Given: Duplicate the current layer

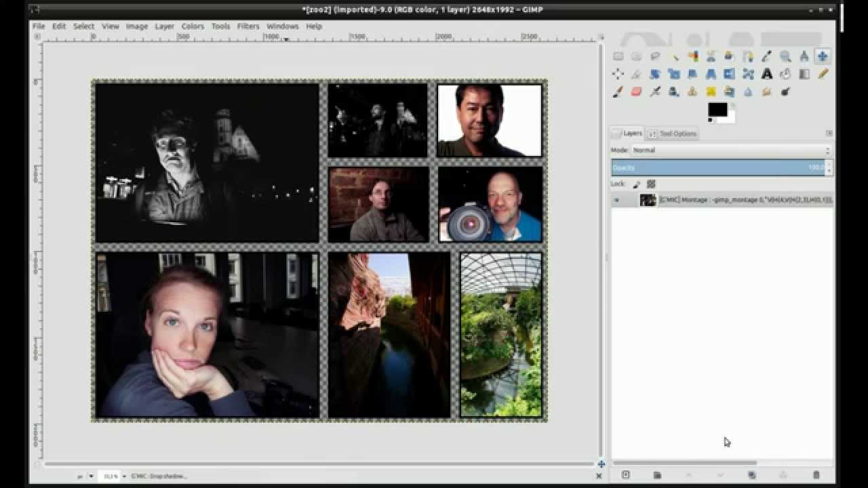Looking at the screenshot, I should (x=752, y=475).
